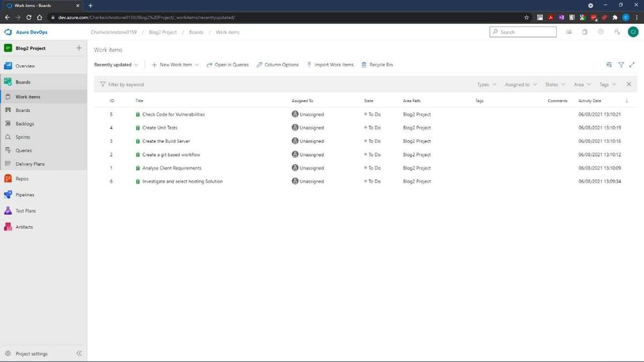644x362 pixels.
Task: Collapse the Boards section header
Action: (23, 82)
